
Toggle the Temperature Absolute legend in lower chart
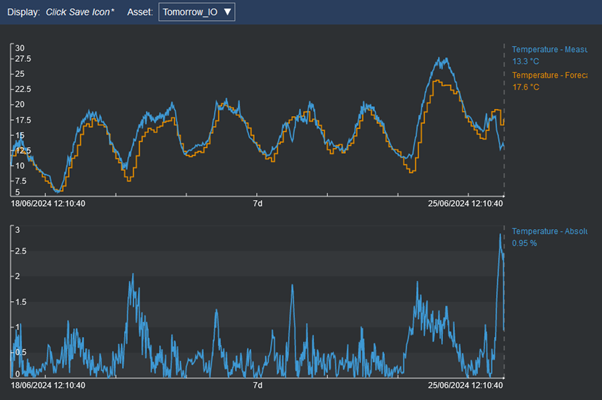pos(555,231)
